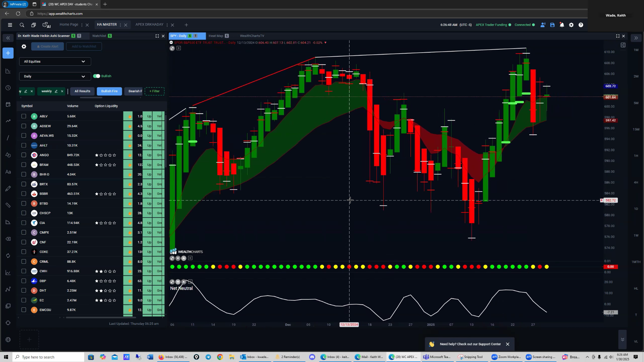Viewport: 644px width, 362px height.
Task: Select the pencil drawing tool
Action: tap(8, 189)
